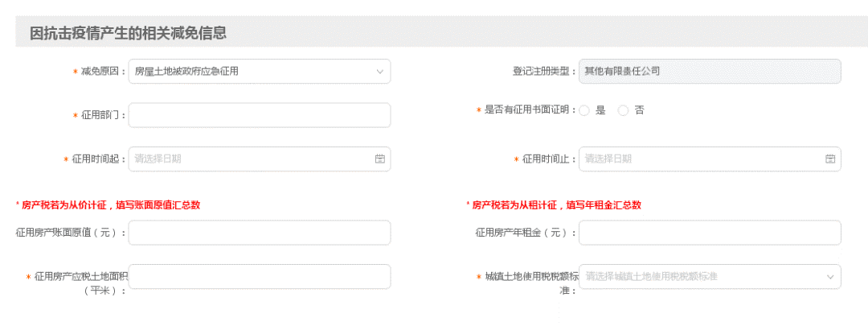Viewport: 868px width, 326px height.
Task: Click the 是否有征用书面证明 label text
Action: (x=530, y=110)
